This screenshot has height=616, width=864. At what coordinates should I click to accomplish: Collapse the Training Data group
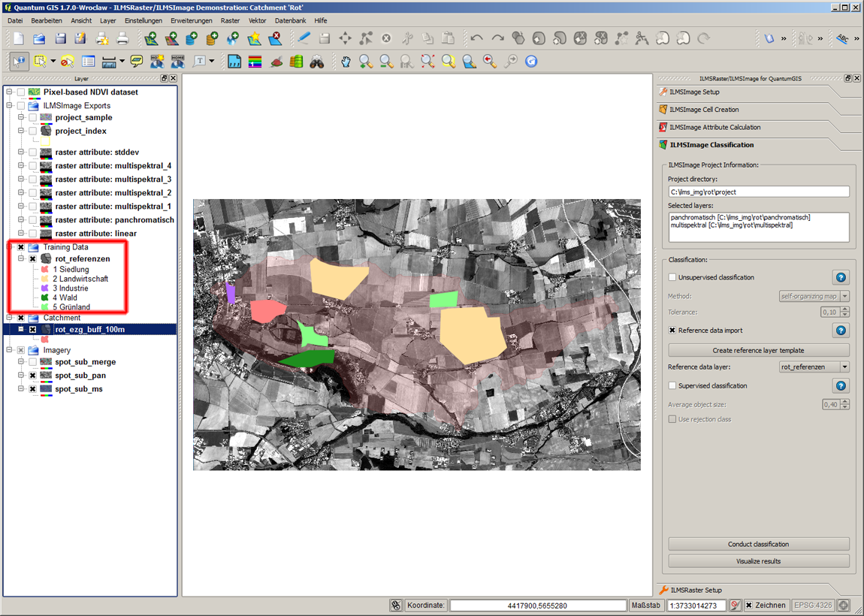pyautogui.click(x=10, y=247)
